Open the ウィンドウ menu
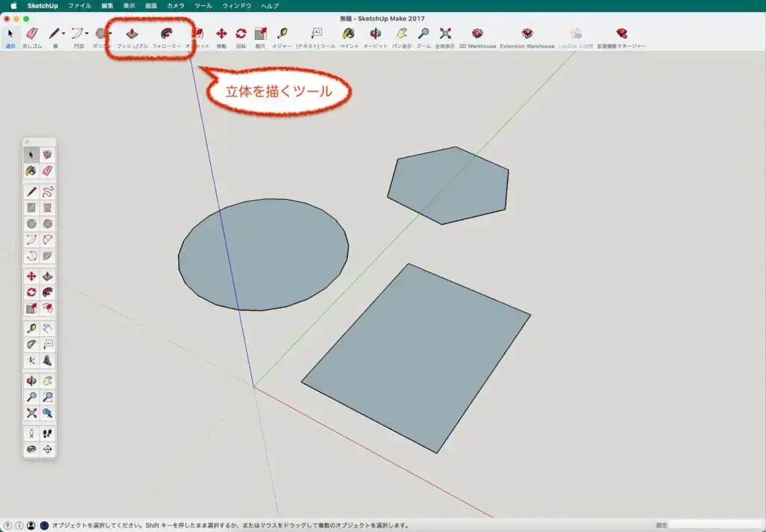Viewport: 766px width, 532px height. [237, 6]
